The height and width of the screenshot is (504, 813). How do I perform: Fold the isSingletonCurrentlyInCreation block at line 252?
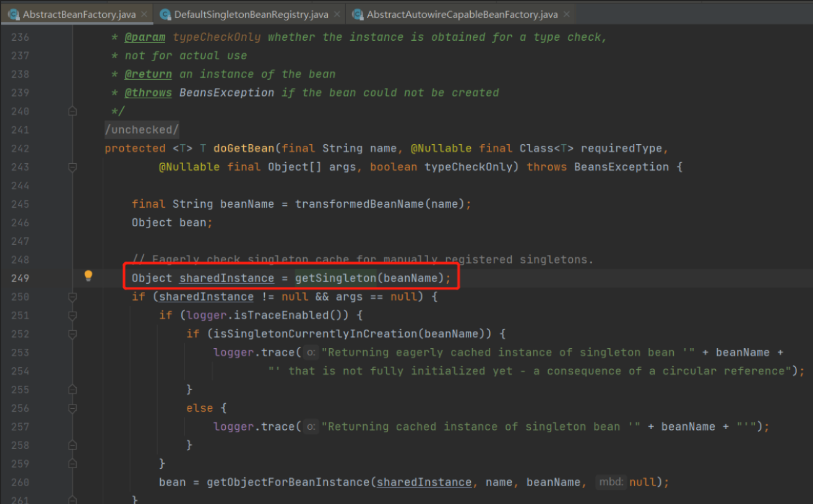click(x=72, y=334)
